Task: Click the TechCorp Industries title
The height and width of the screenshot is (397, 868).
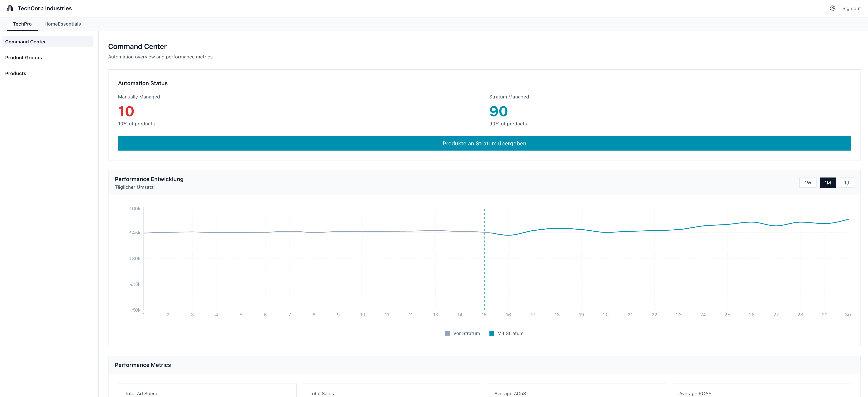Action: click(x=45, y=9)
